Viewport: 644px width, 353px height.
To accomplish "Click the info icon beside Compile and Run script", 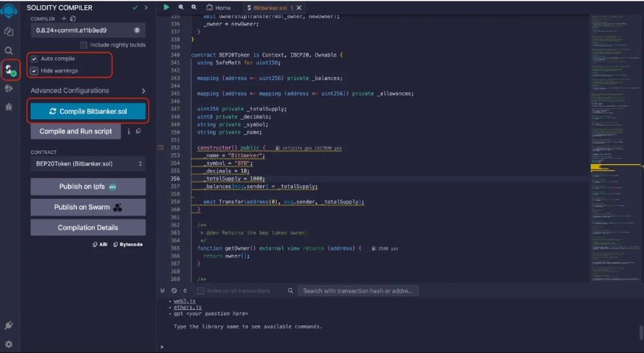I will 128,131.
